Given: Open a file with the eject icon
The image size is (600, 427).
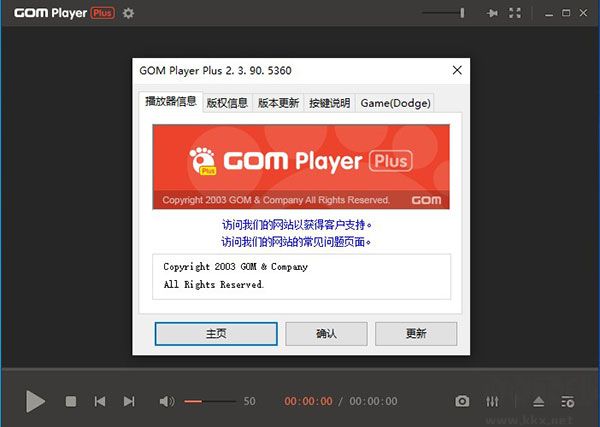Looking at the screenshot, I should [539, 402].
